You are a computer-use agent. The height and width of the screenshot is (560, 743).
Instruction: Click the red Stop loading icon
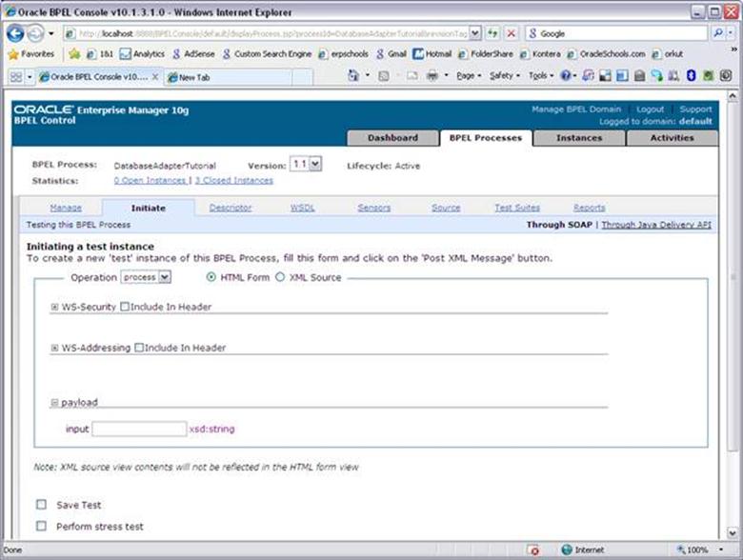click(x=511, y=33)
